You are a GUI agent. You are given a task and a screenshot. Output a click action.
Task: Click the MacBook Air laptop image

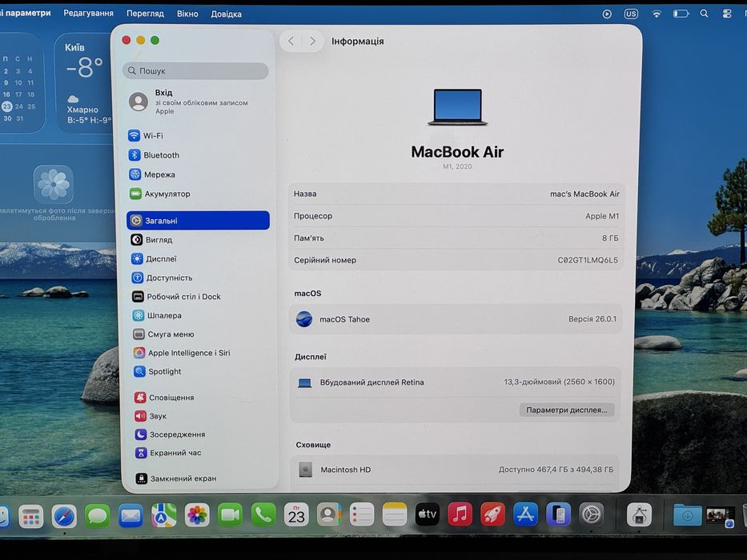tap(457, 106)
